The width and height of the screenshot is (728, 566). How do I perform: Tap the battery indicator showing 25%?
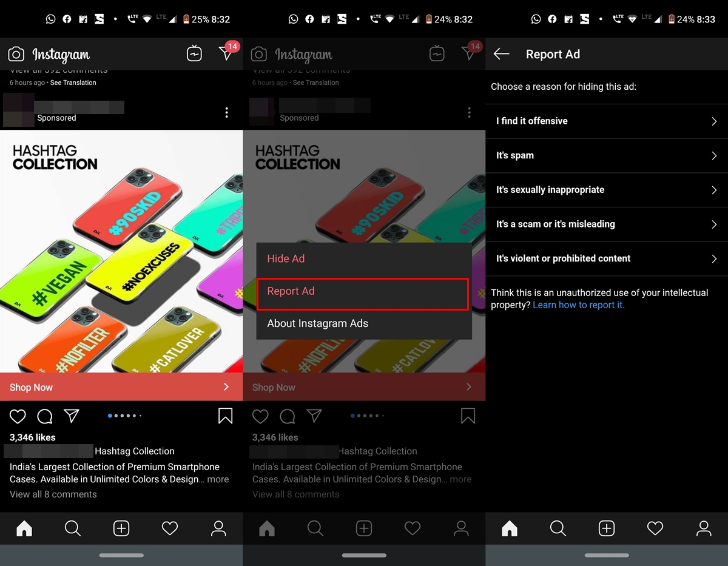pyautogui.click(x=197, y=19)
